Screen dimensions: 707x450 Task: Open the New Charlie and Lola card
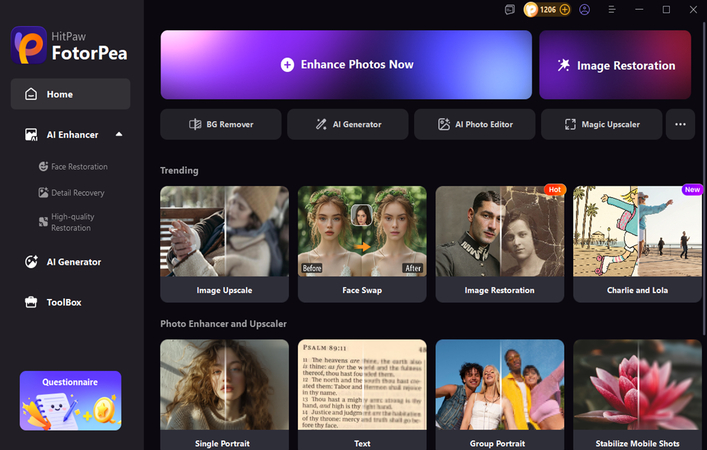637,244
